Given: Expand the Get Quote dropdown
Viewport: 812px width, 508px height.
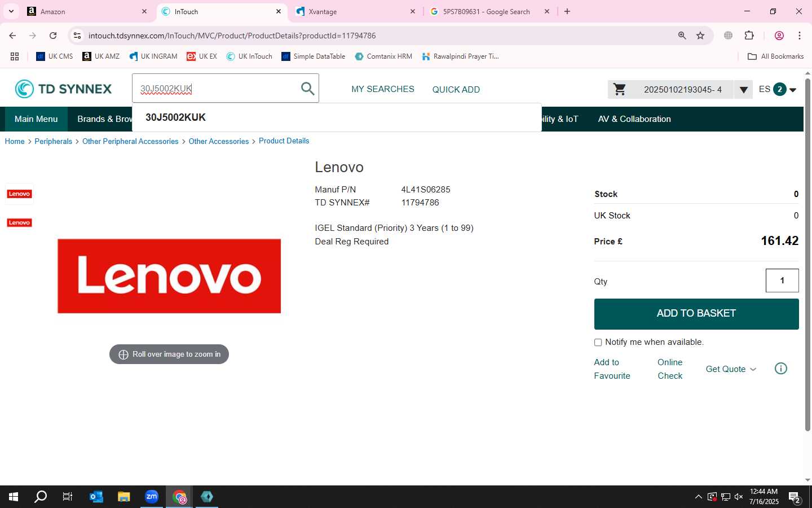Looking at the screenshot, I should pos(731,369).
